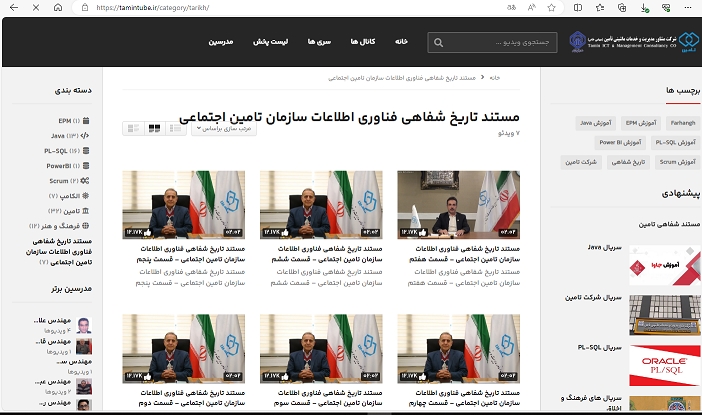
Task: Select the Farhangh tag
Action: (x=683, y=123)
